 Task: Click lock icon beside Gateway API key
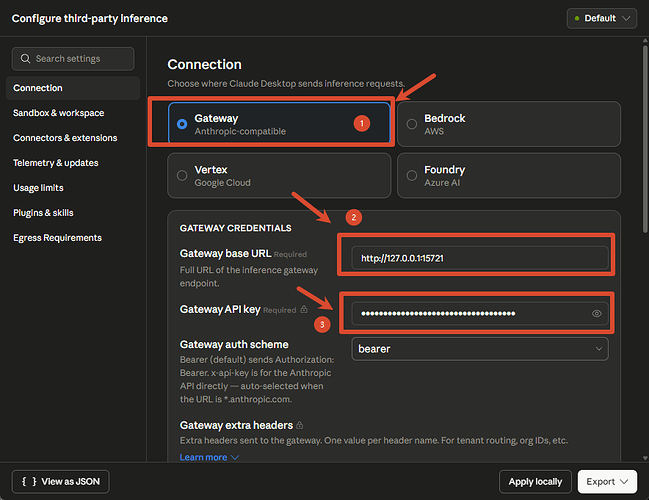[304, 309]
